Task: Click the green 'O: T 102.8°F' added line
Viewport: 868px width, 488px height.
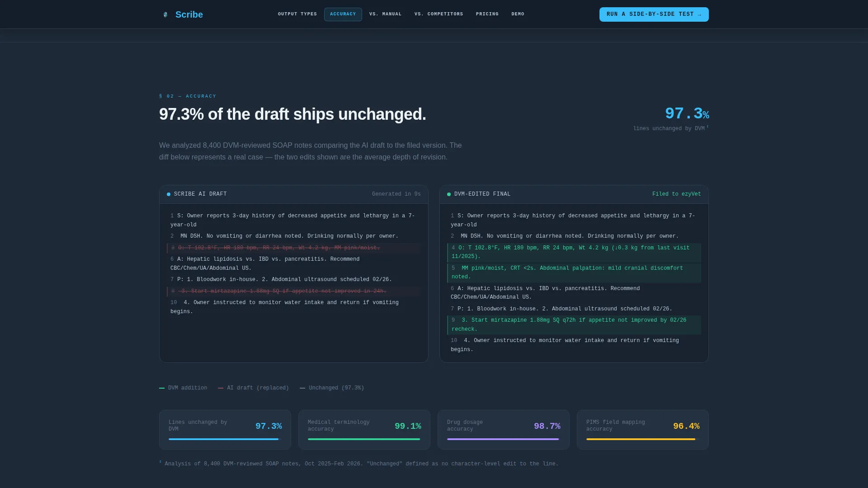Action: (574, 253)
